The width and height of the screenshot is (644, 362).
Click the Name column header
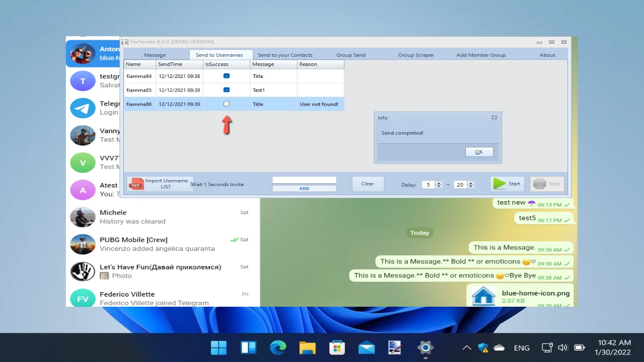click(140, 64)
